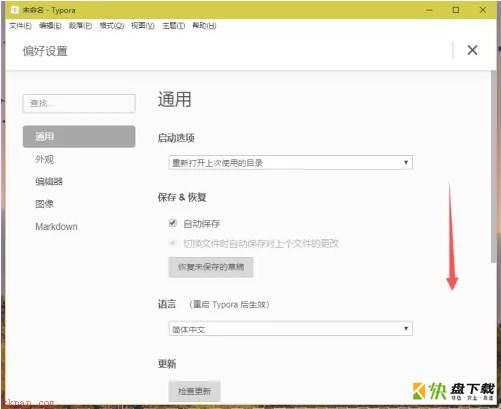Viewport: 501px width, 409px height.
Task: Switch to the Markdown settings category
Action: [56, 227]
